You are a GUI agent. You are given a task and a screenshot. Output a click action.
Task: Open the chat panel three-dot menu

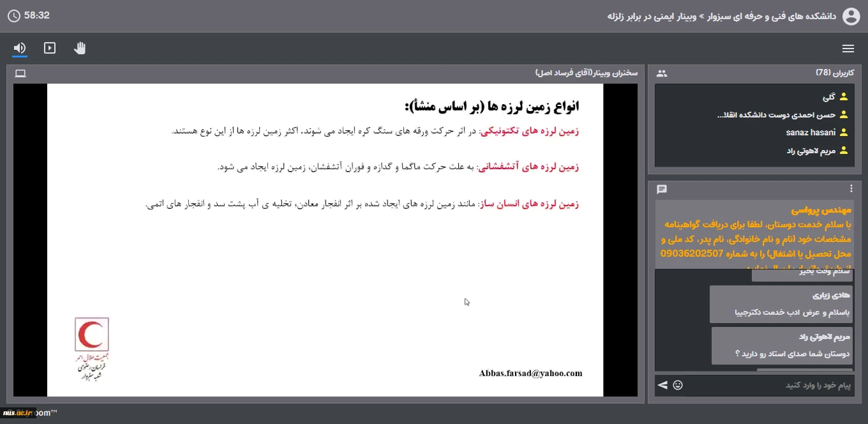pyautogui.click(x=851, y=189)
